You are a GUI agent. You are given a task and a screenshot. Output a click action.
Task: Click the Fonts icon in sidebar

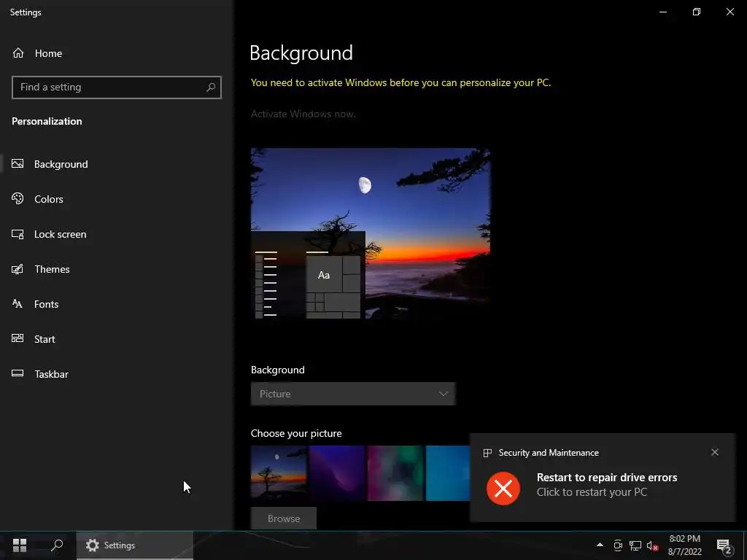coord(18,304)
